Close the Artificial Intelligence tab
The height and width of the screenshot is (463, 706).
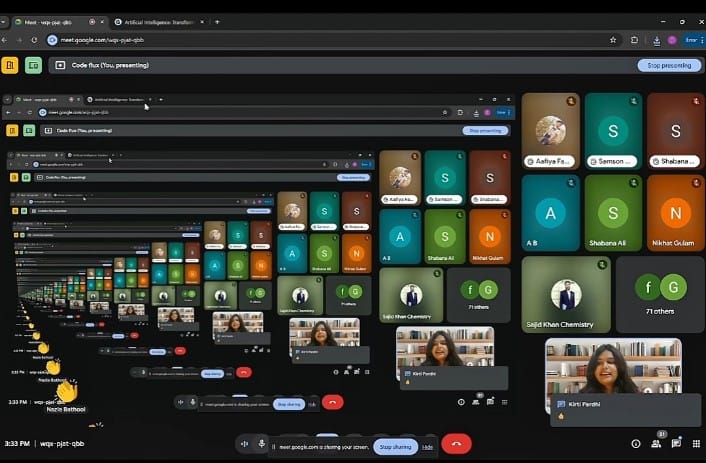point(202,22)
